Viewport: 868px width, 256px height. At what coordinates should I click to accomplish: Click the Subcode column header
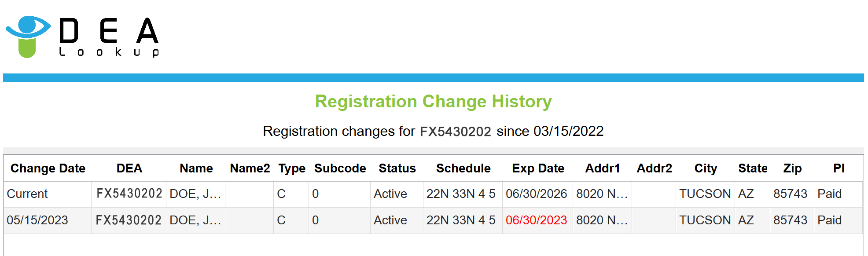tap(340, 168)
